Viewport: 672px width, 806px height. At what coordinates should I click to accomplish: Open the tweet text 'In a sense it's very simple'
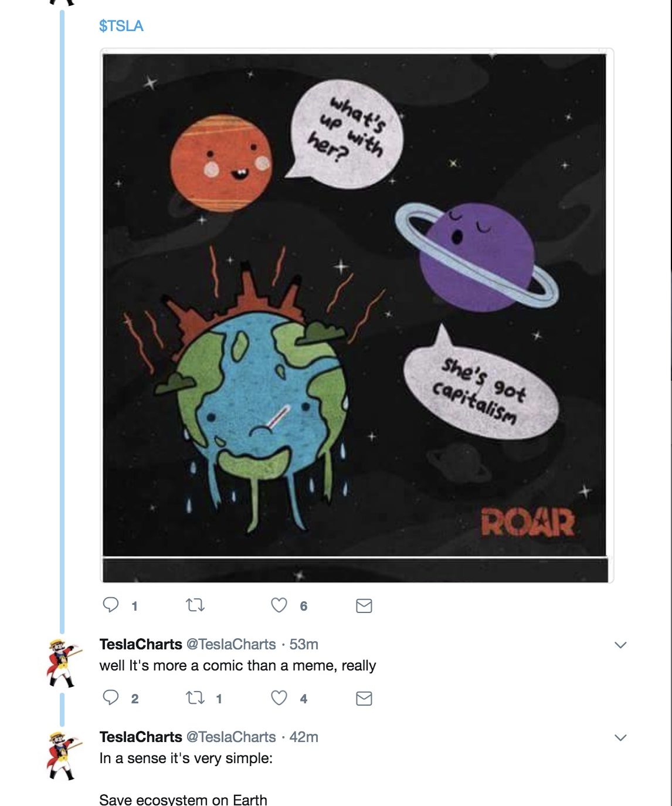(x=186, y=758)
